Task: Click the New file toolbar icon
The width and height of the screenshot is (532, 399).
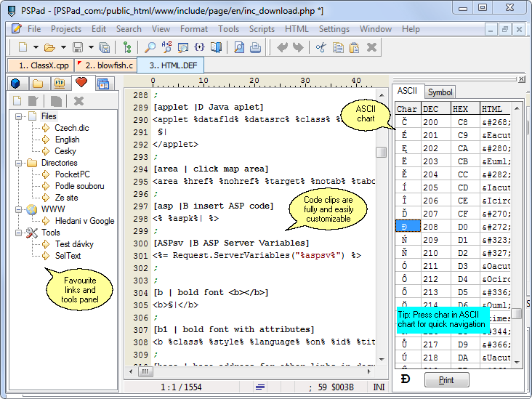Action: tap(23, 47)
